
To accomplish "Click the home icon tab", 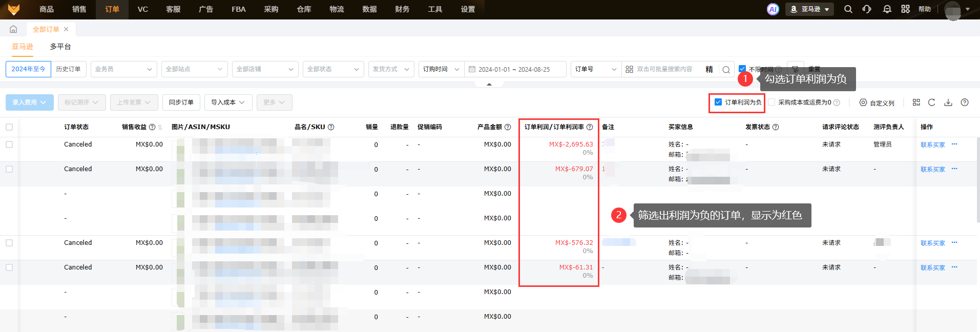I will pyautogui.click(x=13, y=29).
